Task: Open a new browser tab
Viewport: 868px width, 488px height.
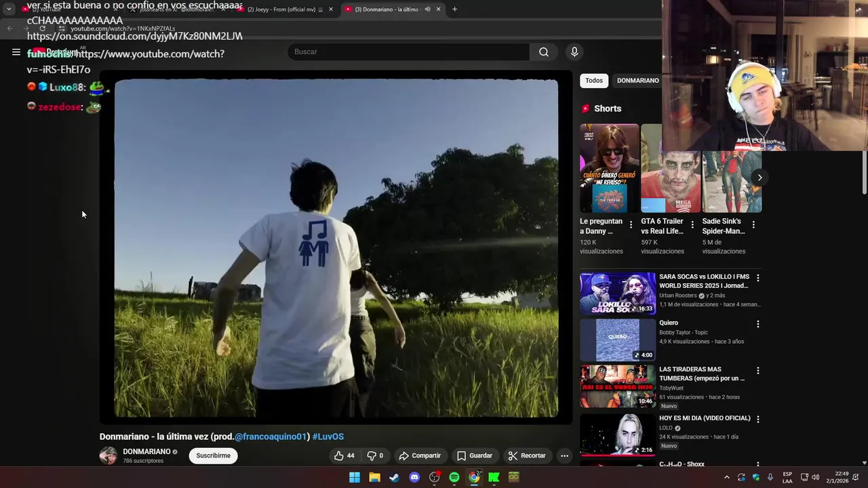Action: 454,9
